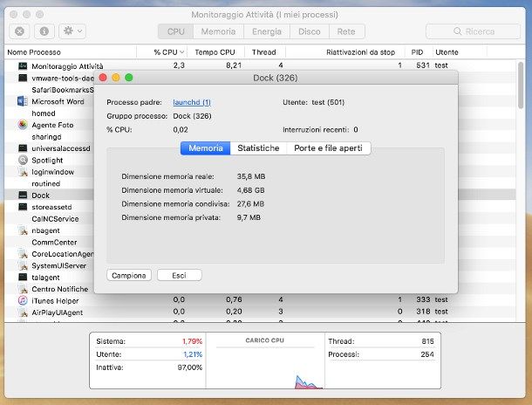Click the loginwindow process icon
The height and width of the screenshot is (405, 532).
click(x=23, y=172)
